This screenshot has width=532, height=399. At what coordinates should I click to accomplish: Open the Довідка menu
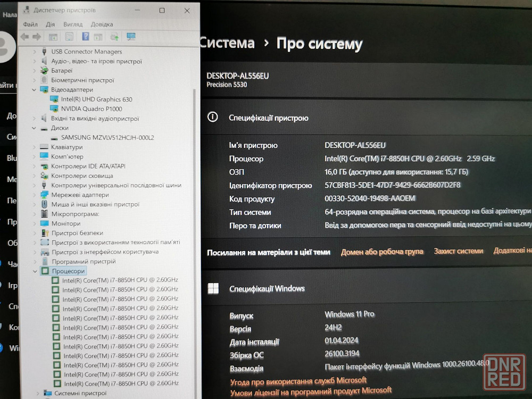coord(102,24)
